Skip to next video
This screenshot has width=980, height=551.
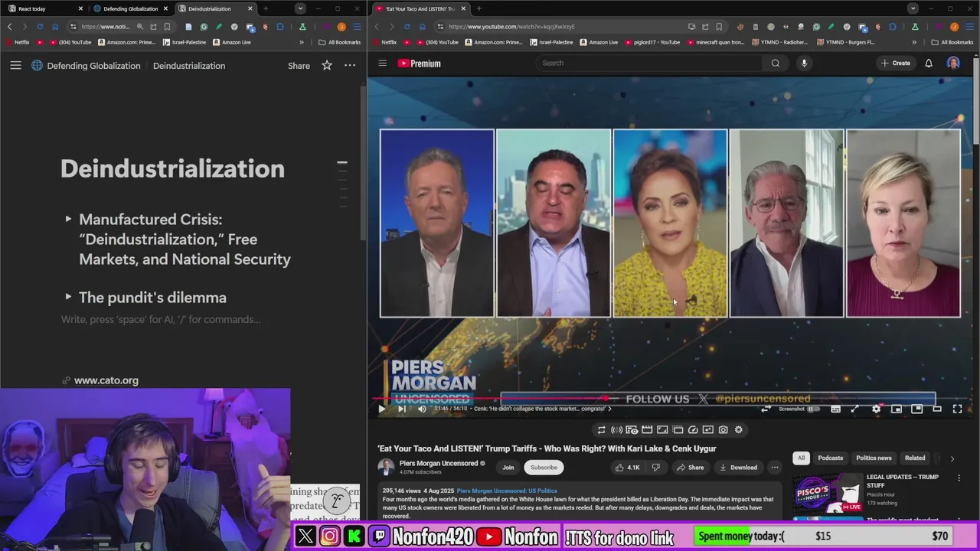pos(401,409)
